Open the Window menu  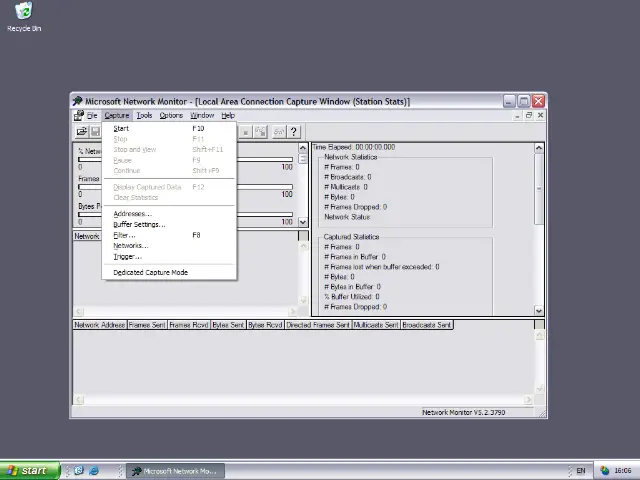pos(202,116)
